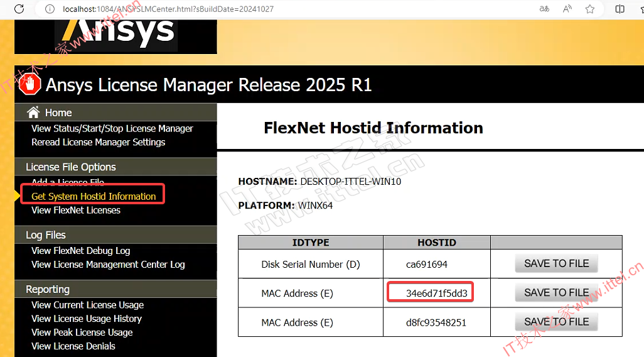Select hostid value ca691694
644x357 pixels.
pos(427,265)
